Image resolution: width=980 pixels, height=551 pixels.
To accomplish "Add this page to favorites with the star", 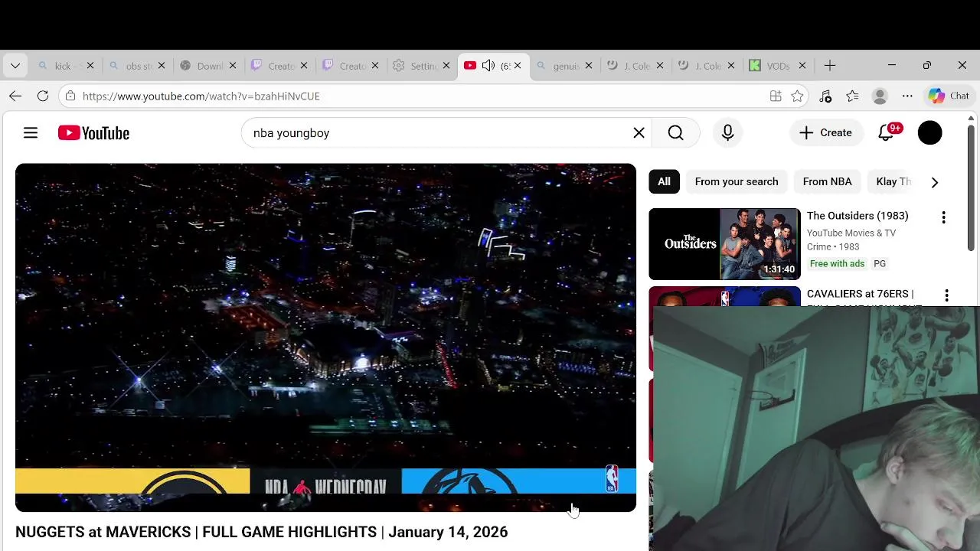I will pos(797,96).
